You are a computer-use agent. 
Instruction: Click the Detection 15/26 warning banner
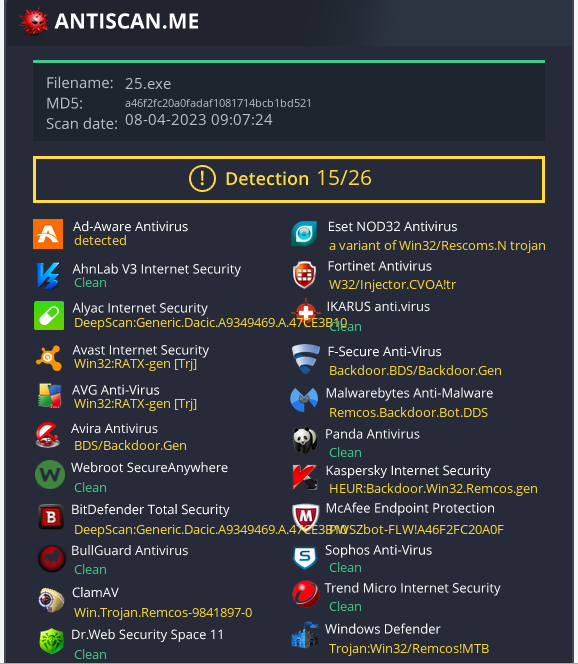tap(289, 179)
